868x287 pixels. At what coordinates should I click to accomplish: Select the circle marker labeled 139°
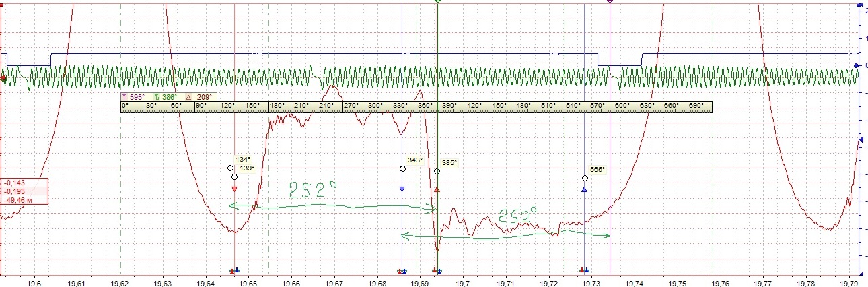[x=234, y=177]
